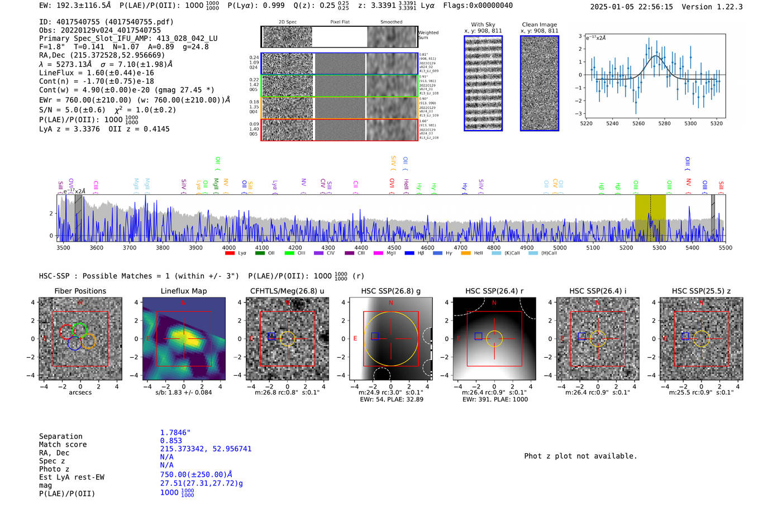Select the OIII lime legend swatch
782x532 pixels.
(x=289, y=253)
